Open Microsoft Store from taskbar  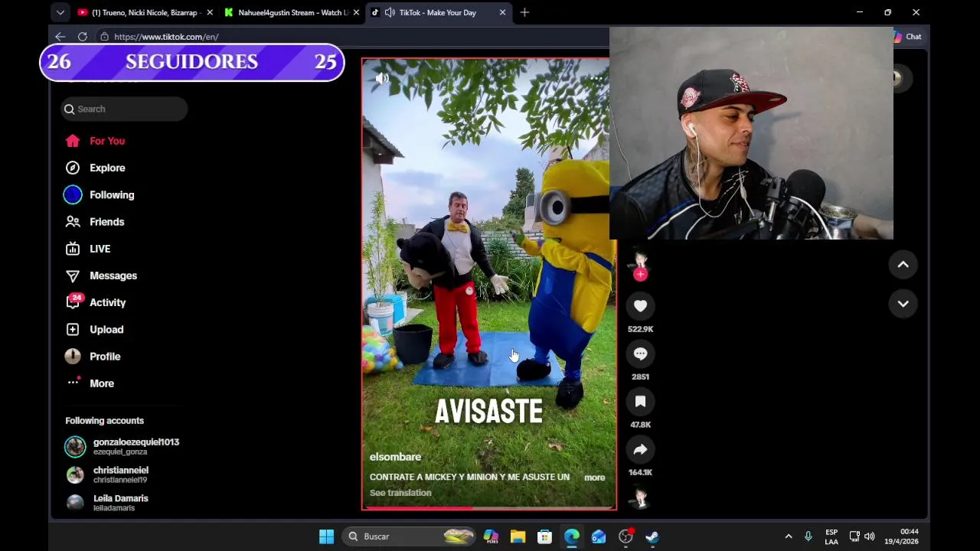(x=544, y=536)
